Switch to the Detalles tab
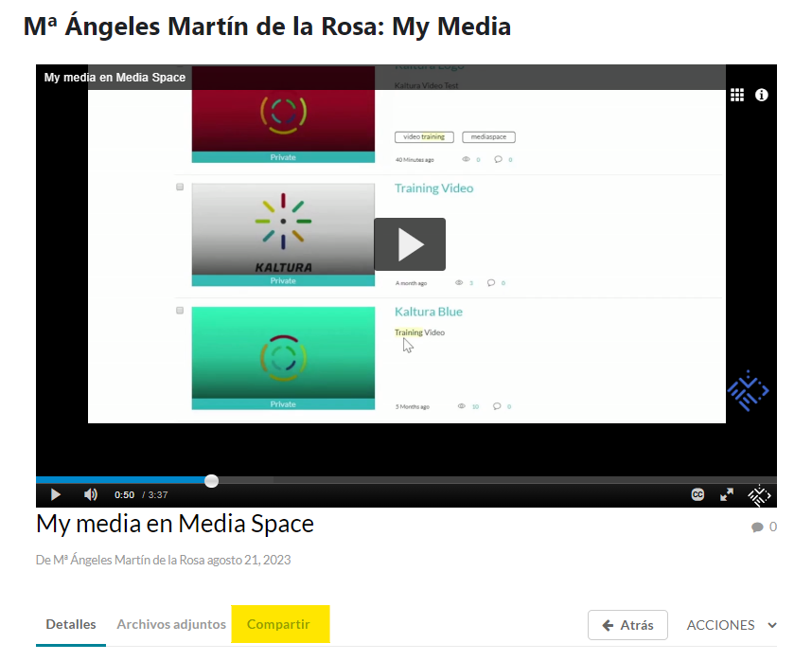The width and height of the screenshot is (812, 661). (71, 625)
